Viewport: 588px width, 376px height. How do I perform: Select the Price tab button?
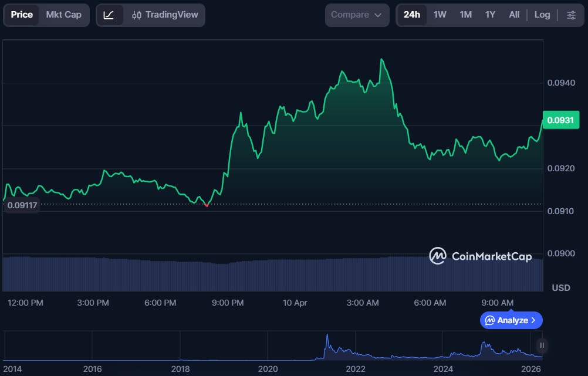tap(22, 15)
